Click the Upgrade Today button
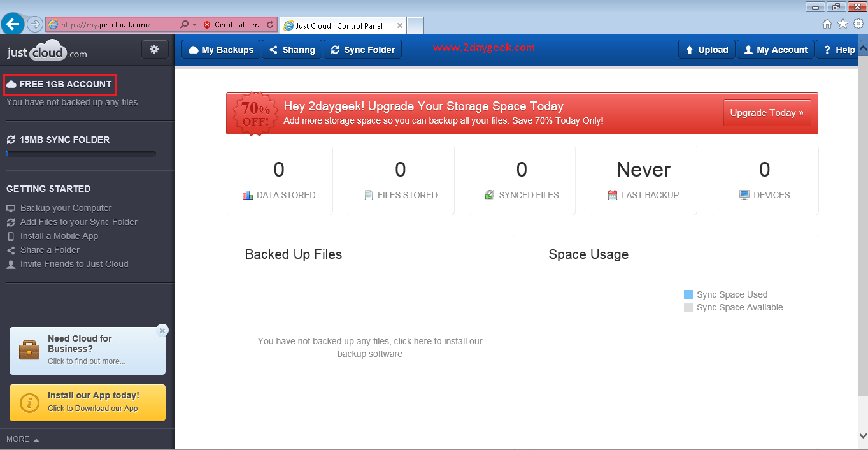Viewport: 868px width, 450px height. tap(767, 113)
